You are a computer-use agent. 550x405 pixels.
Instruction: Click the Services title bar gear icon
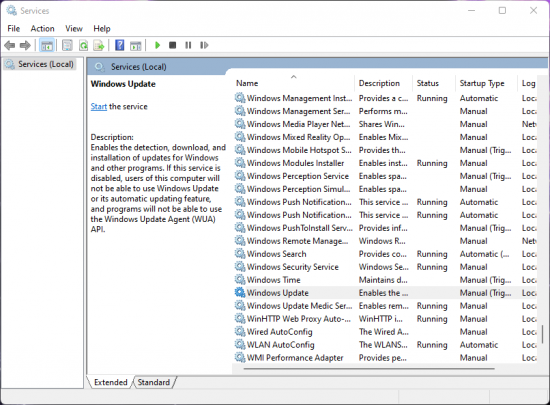coord(11,11)
